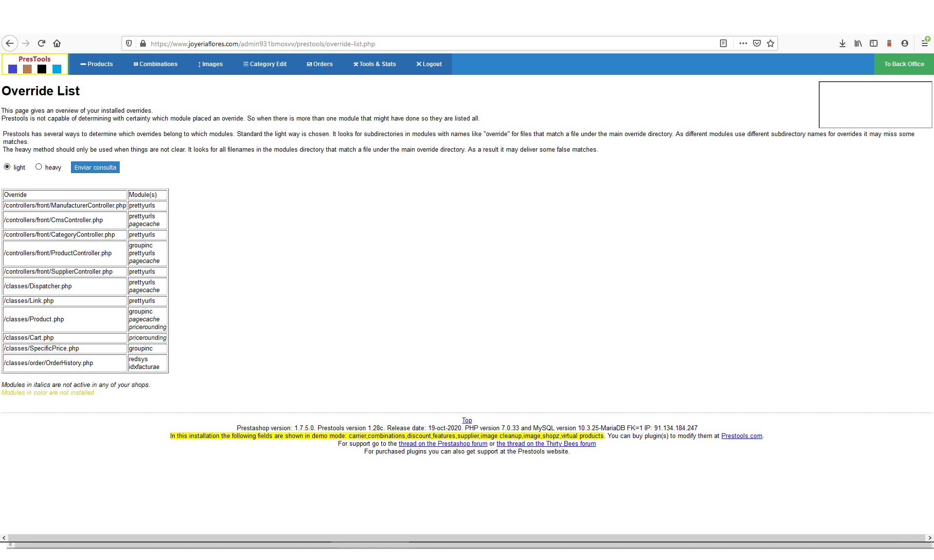Go to Firefox home page
The image size is (934, 560).
pos(57,43)
